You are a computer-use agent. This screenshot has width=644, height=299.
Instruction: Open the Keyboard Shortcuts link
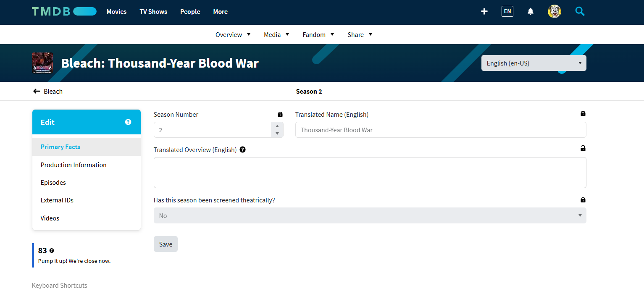(x=60, y=285)
